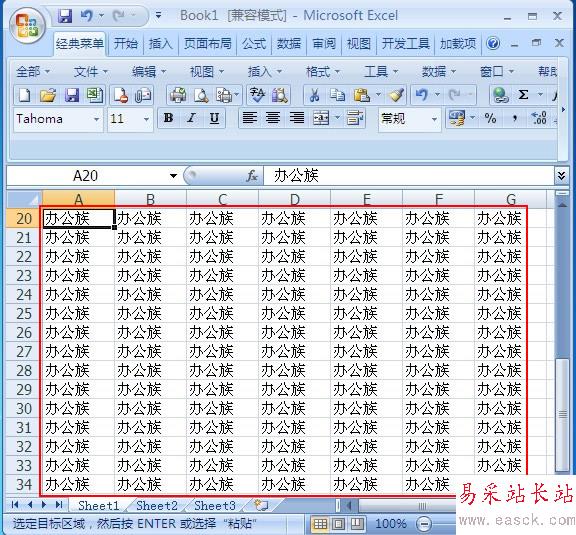Paste with the clipboard icon
Screen dimensions: 576x535
361,96
